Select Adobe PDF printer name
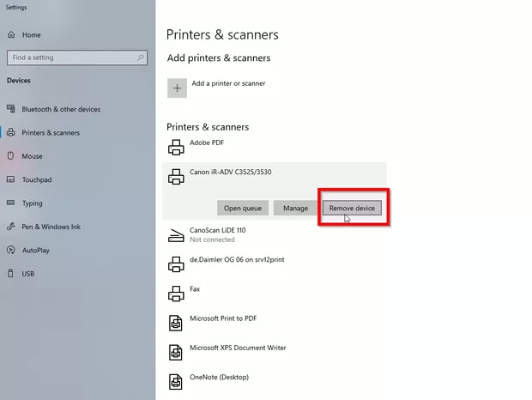The width and height of the screenshot is (532, 400). pyautogui.click(x=207, y=142)
